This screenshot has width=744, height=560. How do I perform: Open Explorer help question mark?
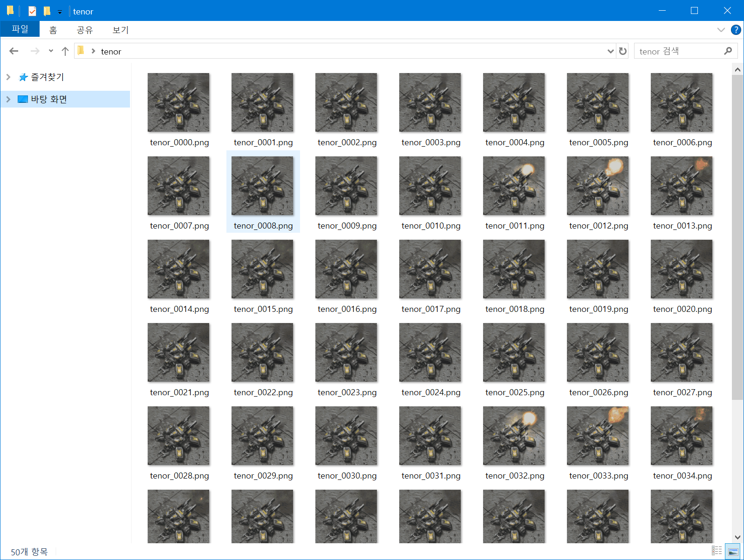(736, 30)
